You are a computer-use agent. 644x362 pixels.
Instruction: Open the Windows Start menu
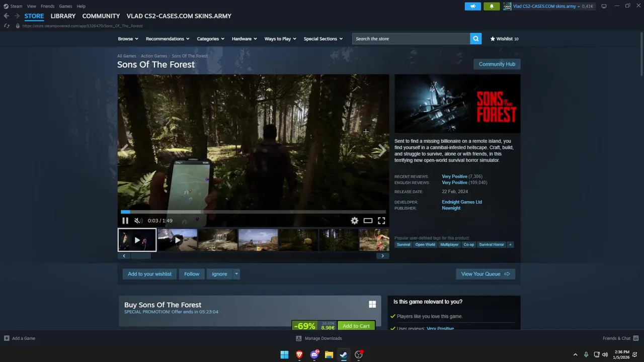pyautogui.click(x=284, y=355)
